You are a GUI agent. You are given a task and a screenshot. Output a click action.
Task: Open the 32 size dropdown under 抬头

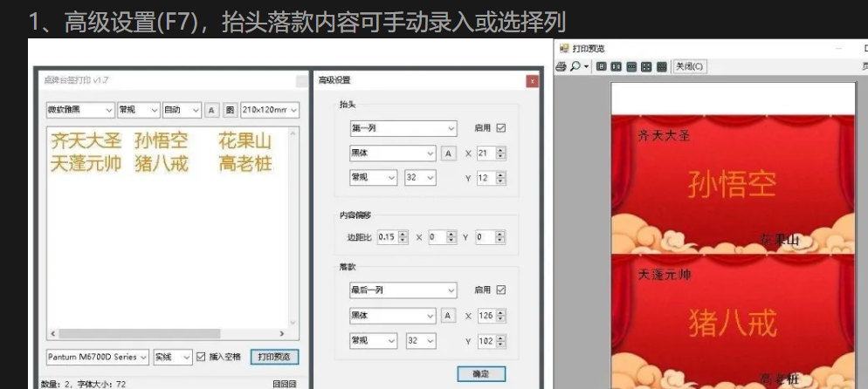click(x=420, y=178)
